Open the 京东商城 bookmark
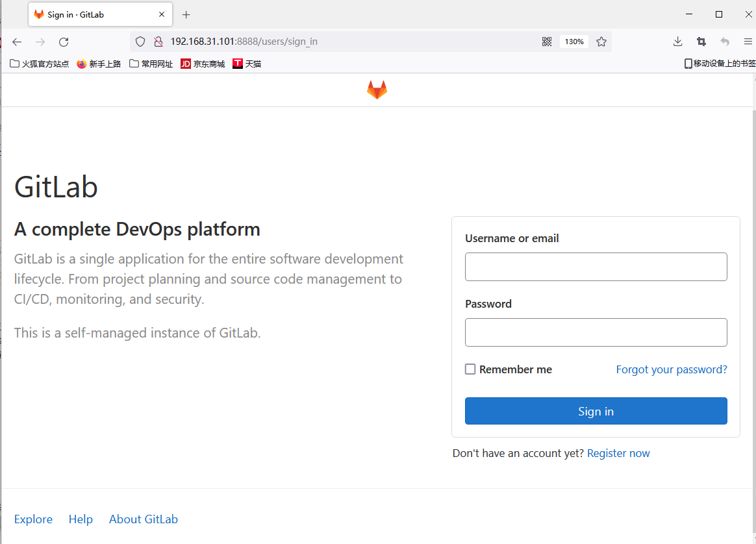Image resolution: width=756 pixels, height=544 pixels. point(202,63)
